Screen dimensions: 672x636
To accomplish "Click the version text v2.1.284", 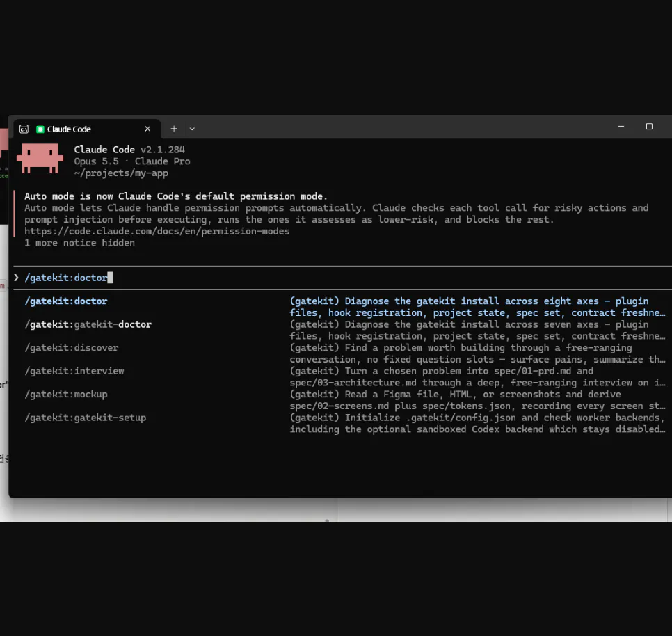I will click(x=163, y=150).
